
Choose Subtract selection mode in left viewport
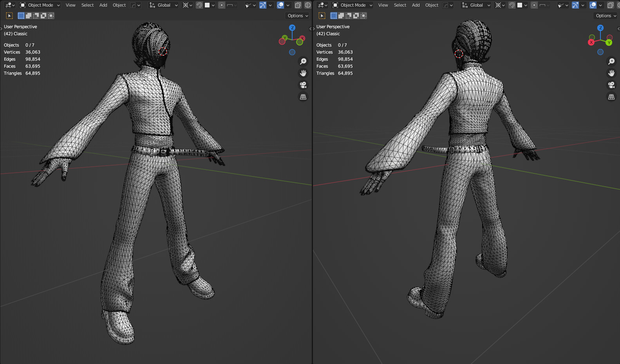coord(36,16)
